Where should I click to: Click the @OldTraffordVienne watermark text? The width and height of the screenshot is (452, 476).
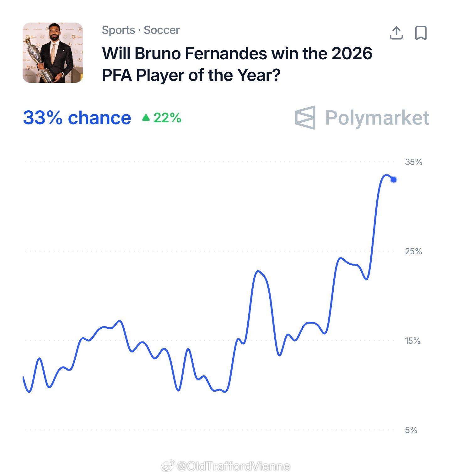point(233,466)
